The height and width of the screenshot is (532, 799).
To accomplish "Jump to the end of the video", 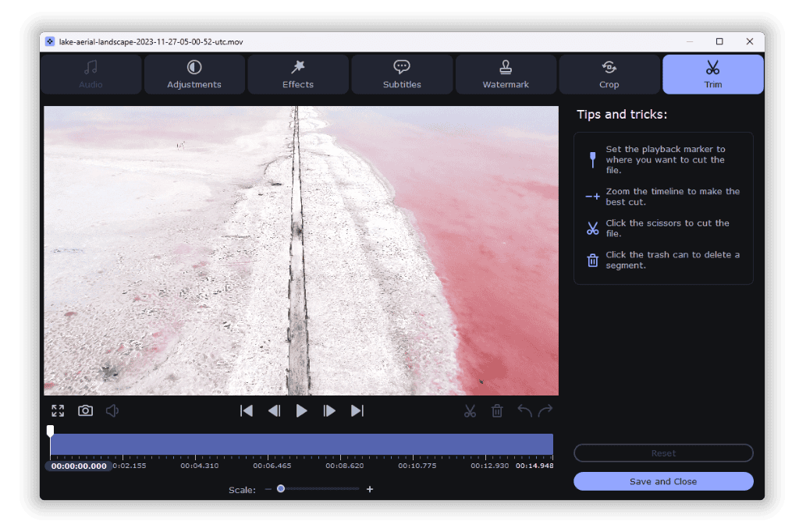I will (357, 410).
